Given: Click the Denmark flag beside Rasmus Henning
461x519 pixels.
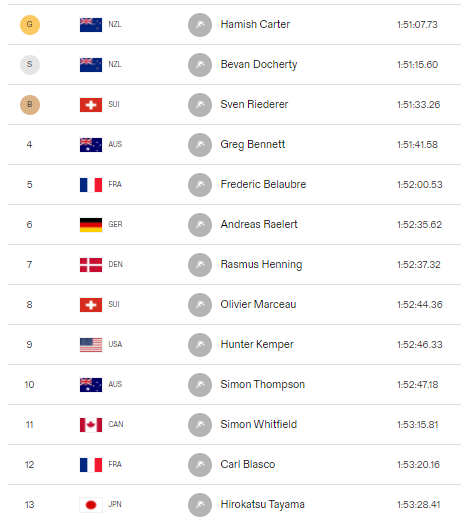Looking at the screenshot, I should click(91, 265).
